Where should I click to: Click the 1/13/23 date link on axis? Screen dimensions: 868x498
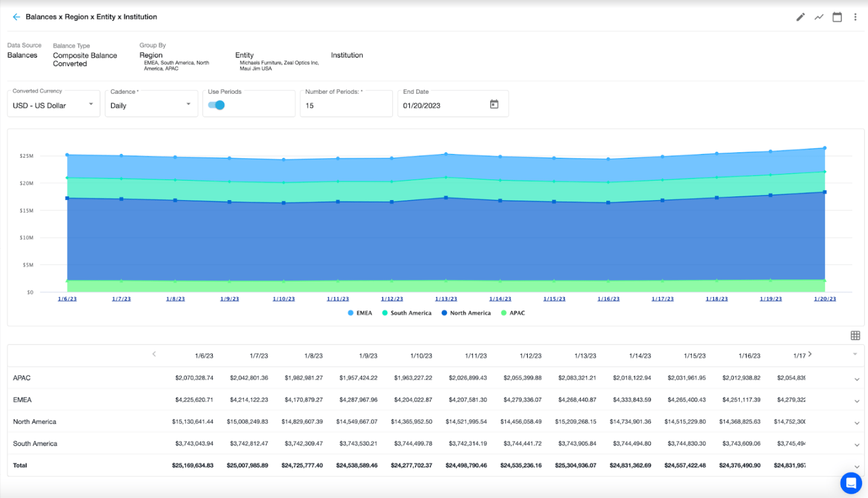click(x=446, y=299)
